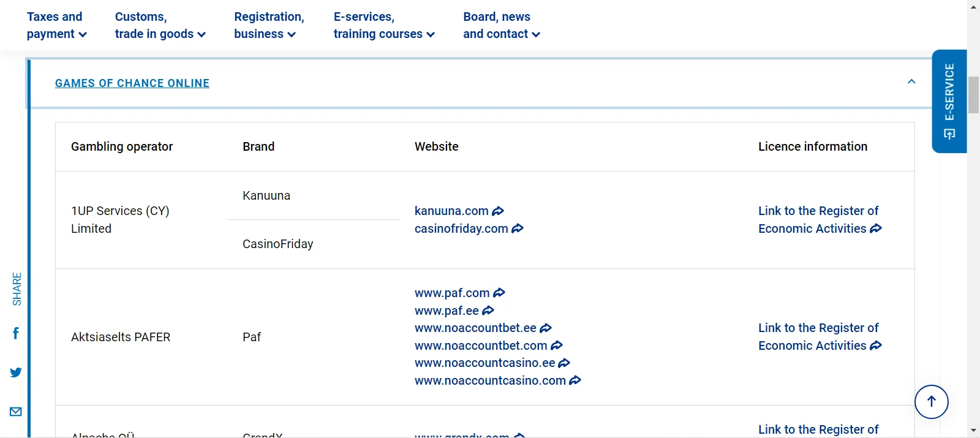This screenshot has height=438, width=980.
Task: Click the Gambling operator column header
Action: click(x=122, y=146)
